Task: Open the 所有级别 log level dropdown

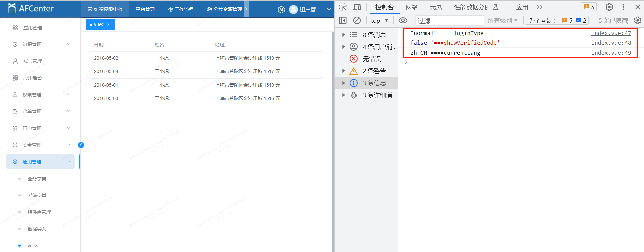Action: point(502,21)
